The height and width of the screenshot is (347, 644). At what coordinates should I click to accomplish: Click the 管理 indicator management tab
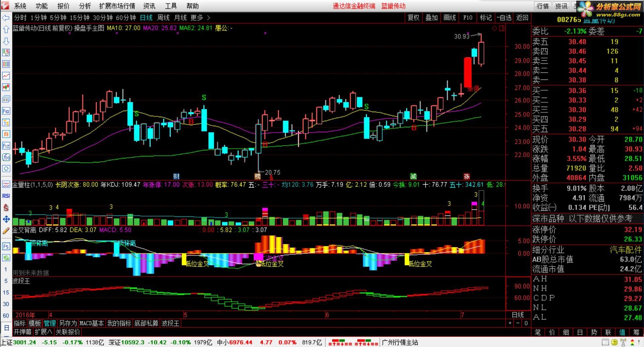pos(50,323)
